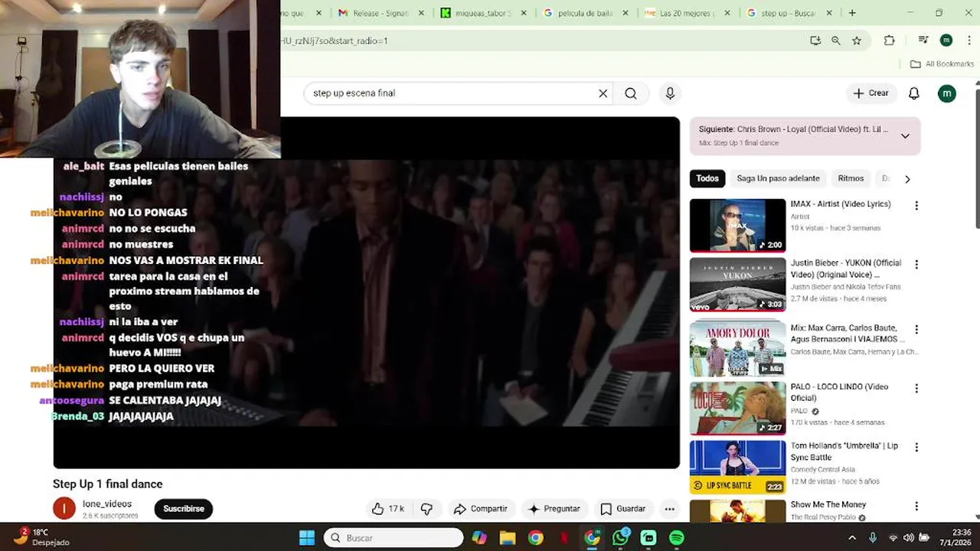Screen dimensions: 980x551
Task: Open the weather widget showing 18°C
Action: pyautogui.click(x=42, y=537)
